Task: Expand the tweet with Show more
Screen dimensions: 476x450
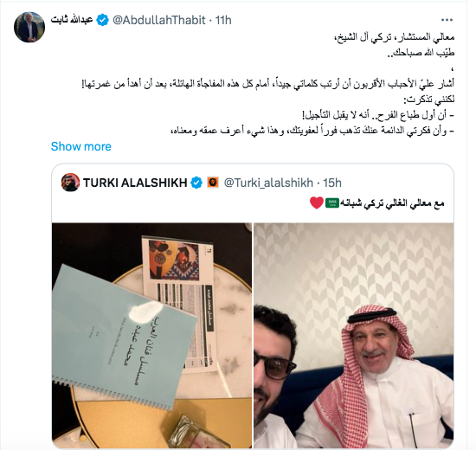Action: [x=81, y=146]
